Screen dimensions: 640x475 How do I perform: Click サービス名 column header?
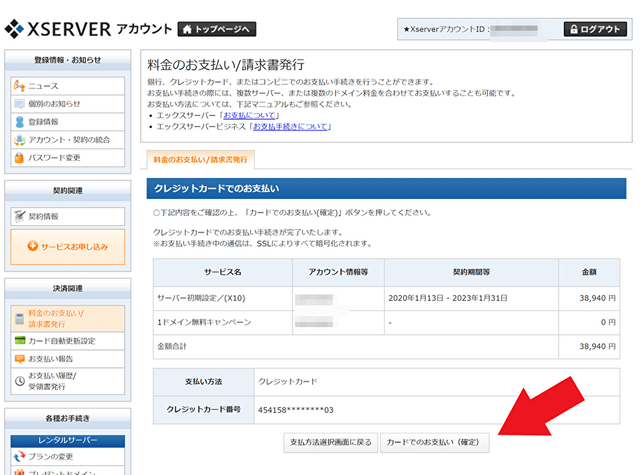[223, 272]
